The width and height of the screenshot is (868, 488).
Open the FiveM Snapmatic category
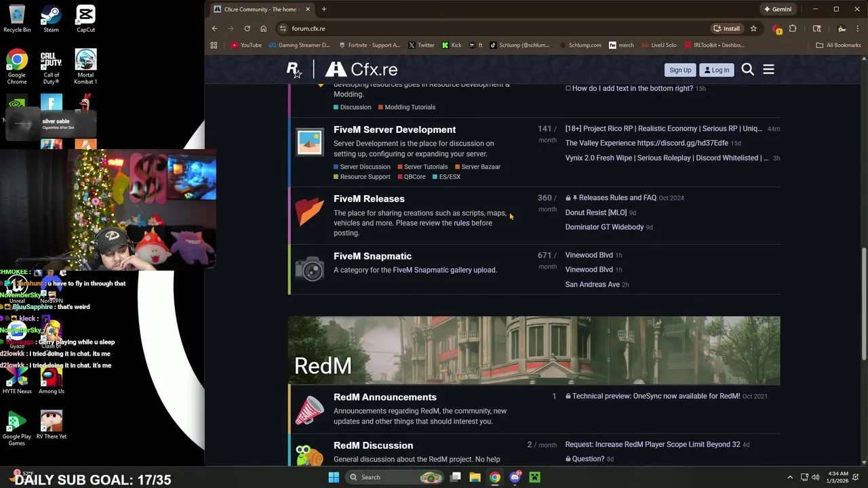(372, 256)
